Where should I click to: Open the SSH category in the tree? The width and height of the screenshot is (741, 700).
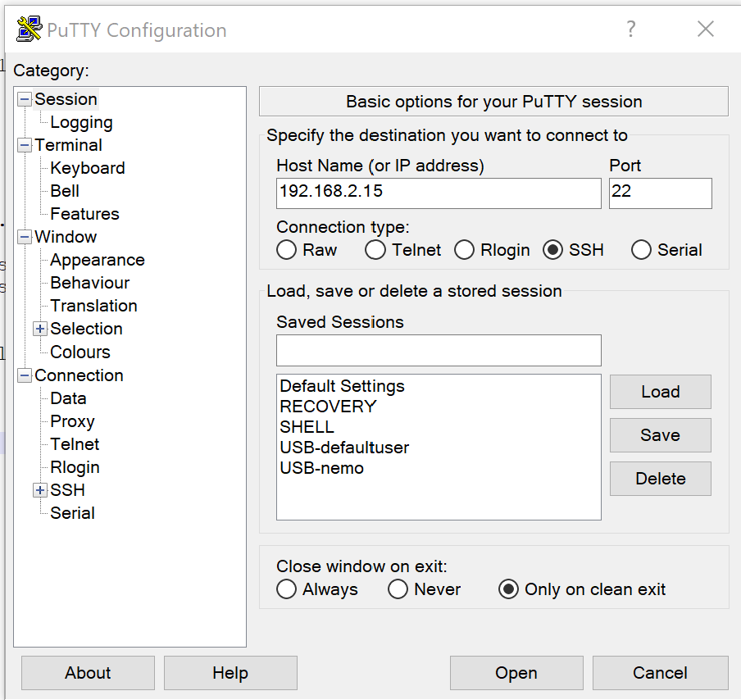point(67,490)
